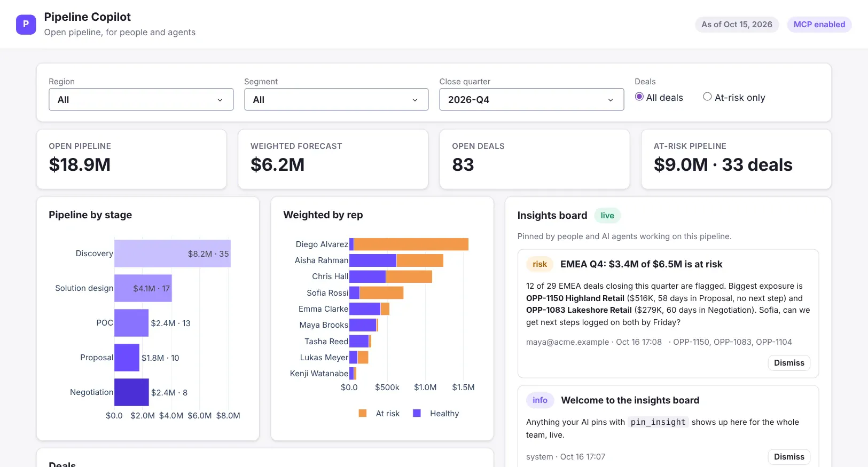868x467 pixels.
Task: Click the maya@acme.example author text
Action: tap(567, 342)
